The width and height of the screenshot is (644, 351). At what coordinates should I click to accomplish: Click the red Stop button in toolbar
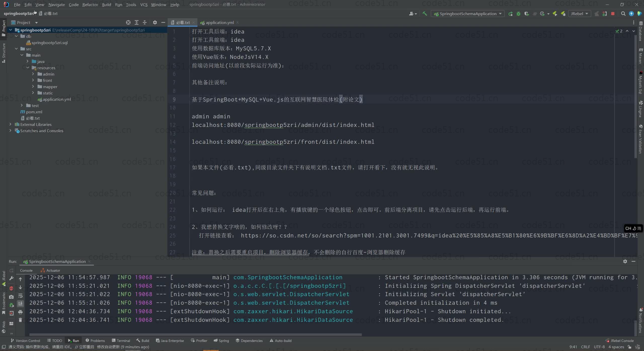tap(613, 14)
